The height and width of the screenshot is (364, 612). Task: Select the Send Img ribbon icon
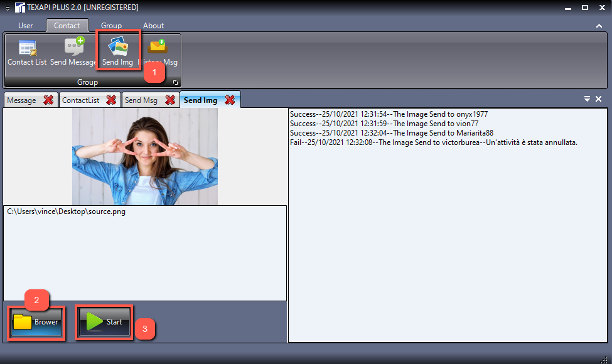[117, 52]
